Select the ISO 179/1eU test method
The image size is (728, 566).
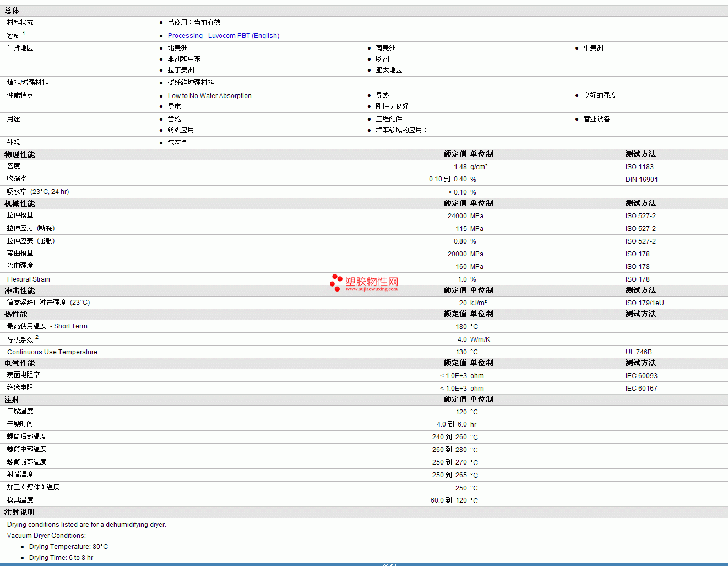tap(644, 303)
